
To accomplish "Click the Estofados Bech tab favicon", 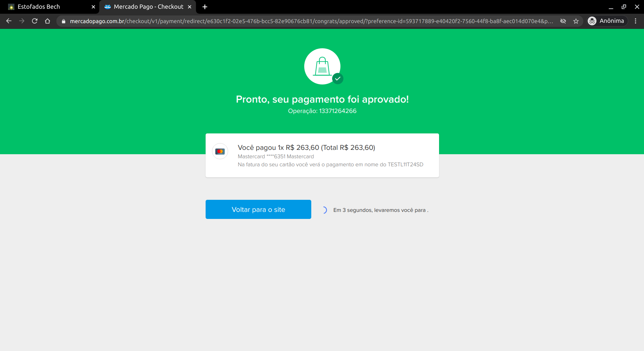I will point(11,7).
